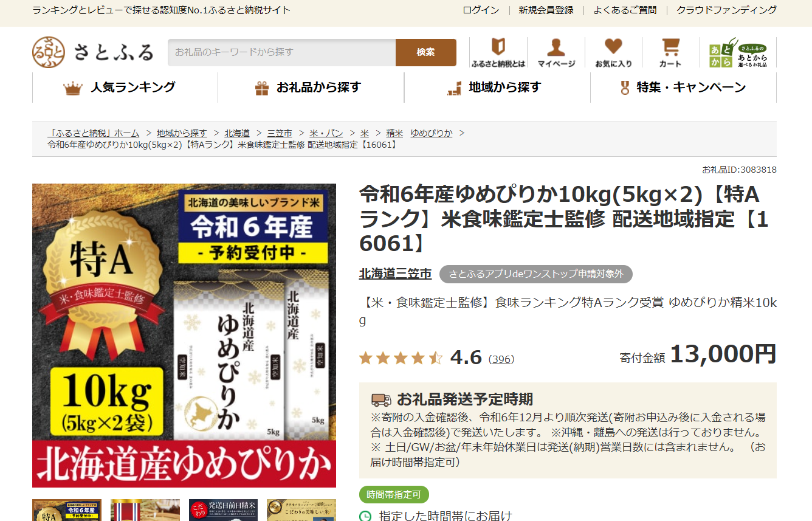The width and height of the screenshot is (812, 521).
Task: Click お礼品ID:3083818 text
Action: (739, 170)
